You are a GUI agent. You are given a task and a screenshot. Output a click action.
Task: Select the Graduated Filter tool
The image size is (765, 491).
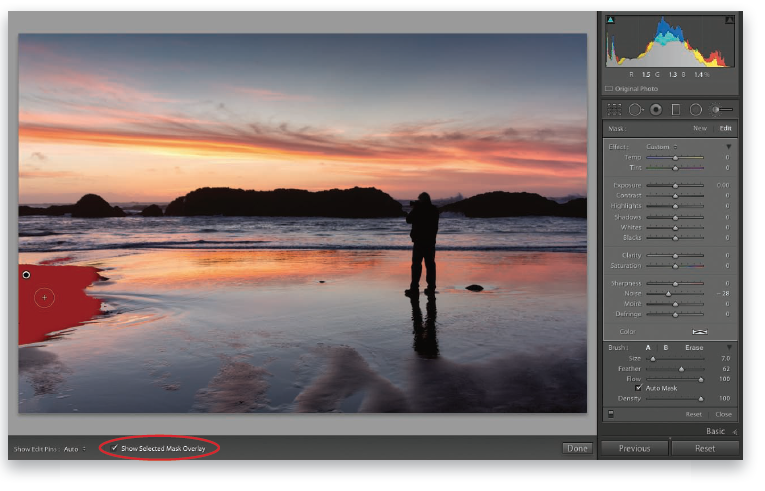click(676, 109)
